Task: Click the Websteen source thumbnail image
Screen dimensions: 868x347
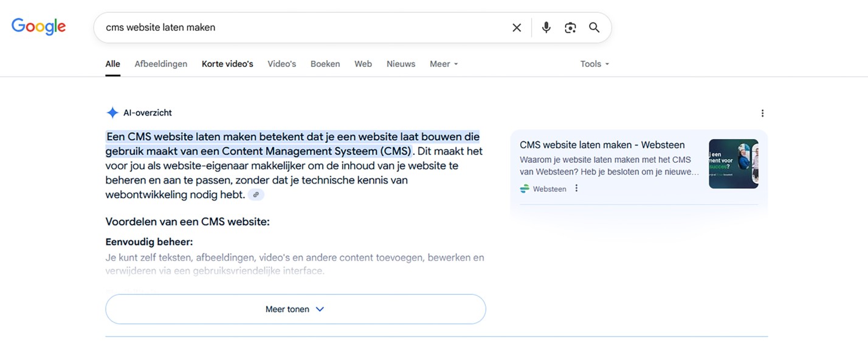Action: pos(734,164)
